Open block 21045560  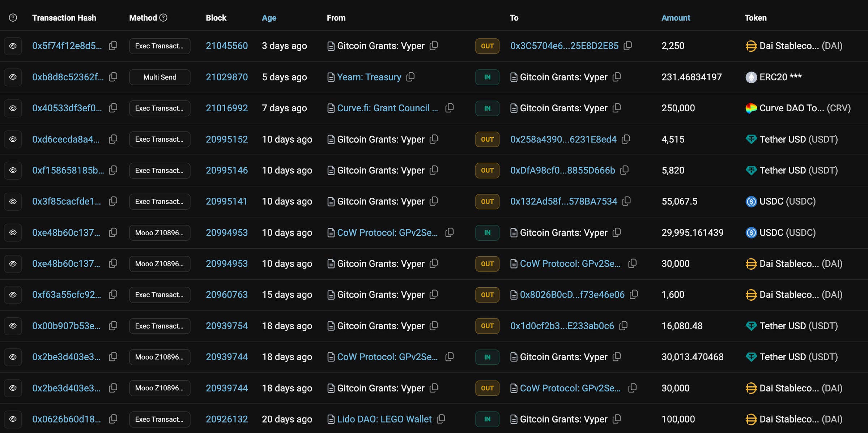pos(227,46)
